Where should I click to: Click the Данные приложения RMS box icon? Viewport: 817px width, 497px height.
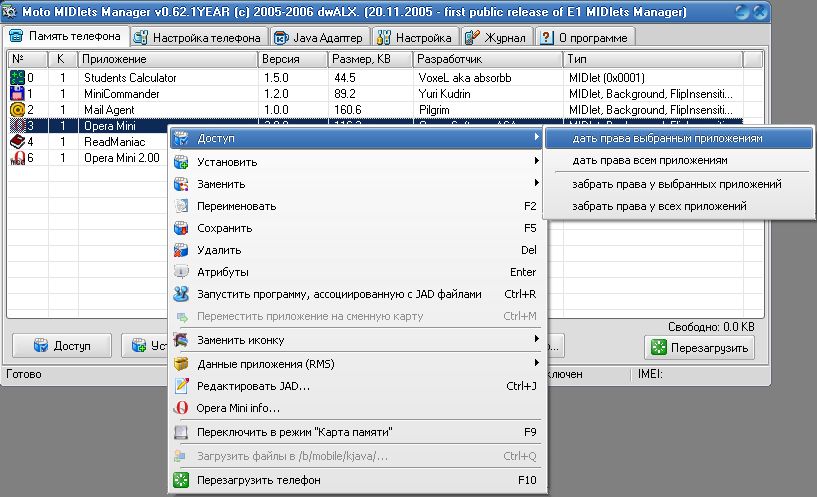181,364
